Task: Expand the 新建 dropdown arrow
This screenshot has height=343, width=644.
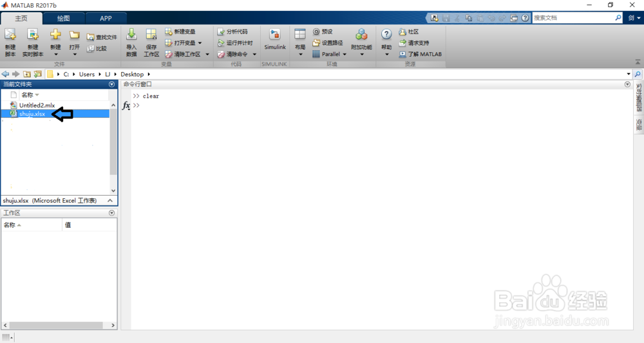Action: coord(56,55)
